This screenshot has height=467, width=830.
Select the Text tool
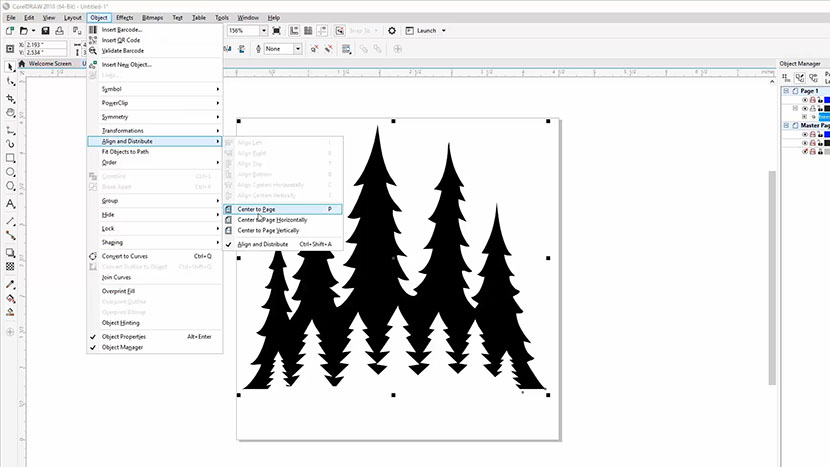(x=10, y=204)
